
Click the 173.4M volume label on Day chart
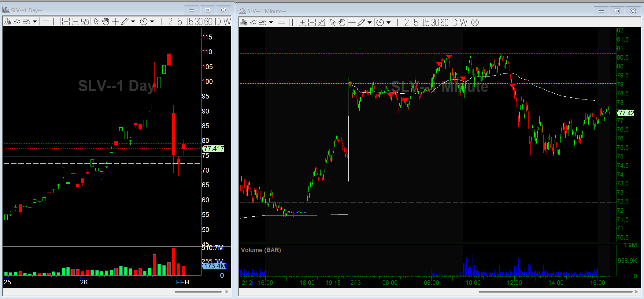coord(214,266)
